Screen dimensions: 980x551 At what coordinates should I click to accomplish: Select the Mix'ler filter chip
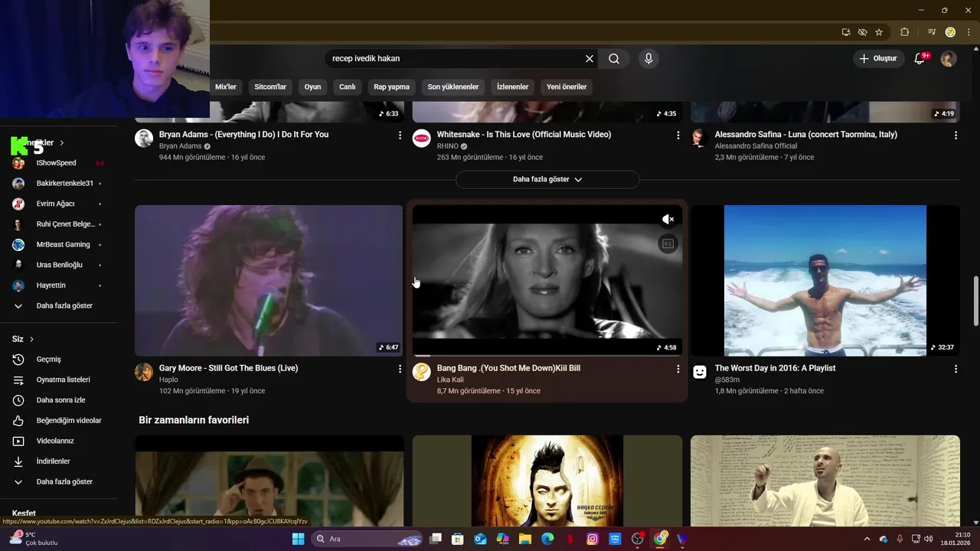coord(226,86)
